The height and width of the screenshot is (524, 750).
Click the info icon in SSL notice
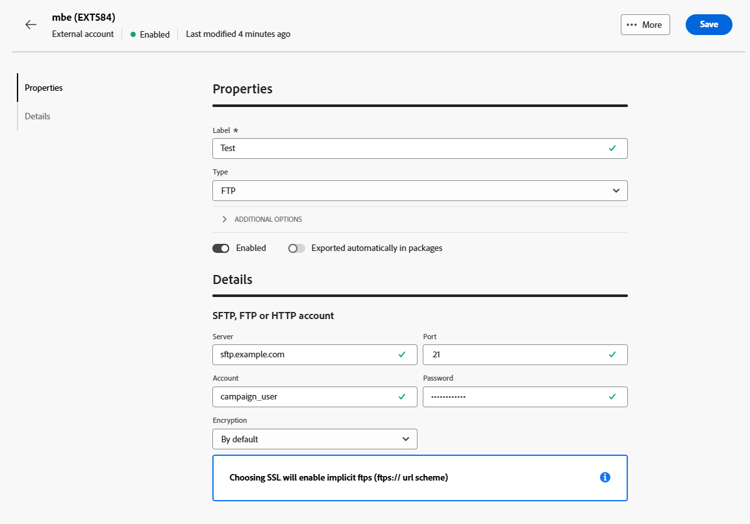604,478
